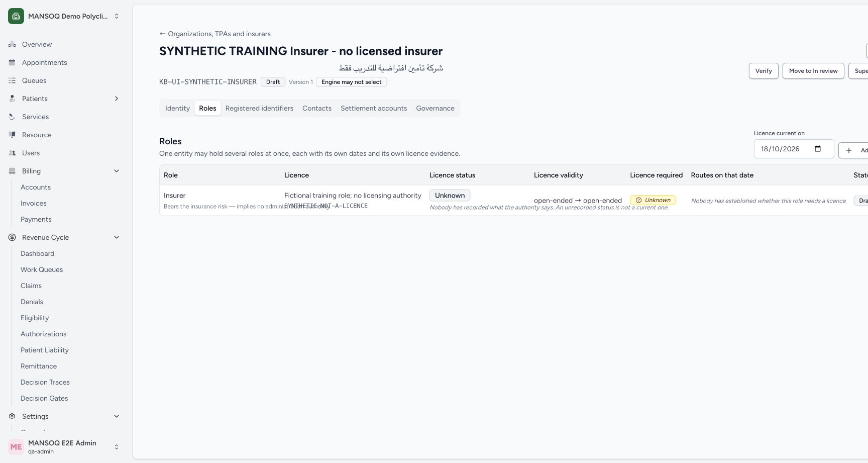
Task: Click the ME avatar at bottom left
Action: coord(16,447)
